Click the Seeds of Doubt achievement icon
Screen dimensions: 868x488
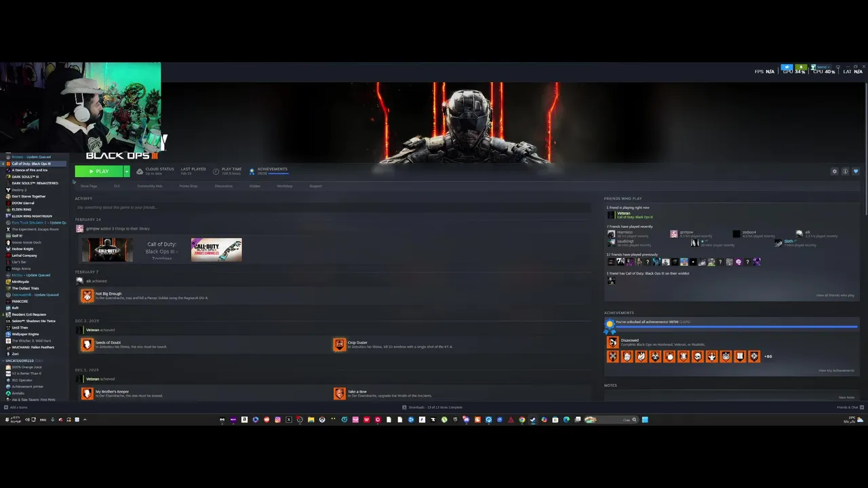87,344
